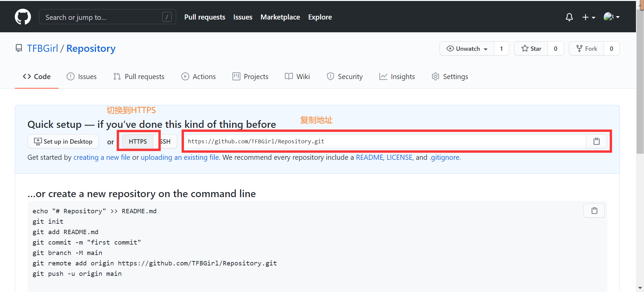Switch to the Security tab
The width and height of the screenshot is (644, 292).
(345, 77)
